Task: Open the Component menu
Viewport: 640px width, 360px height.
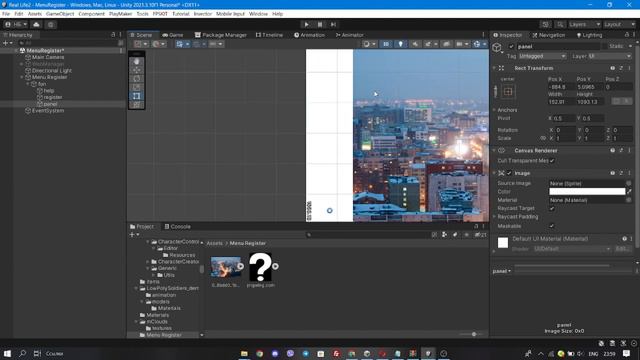Action: (91, 14)
